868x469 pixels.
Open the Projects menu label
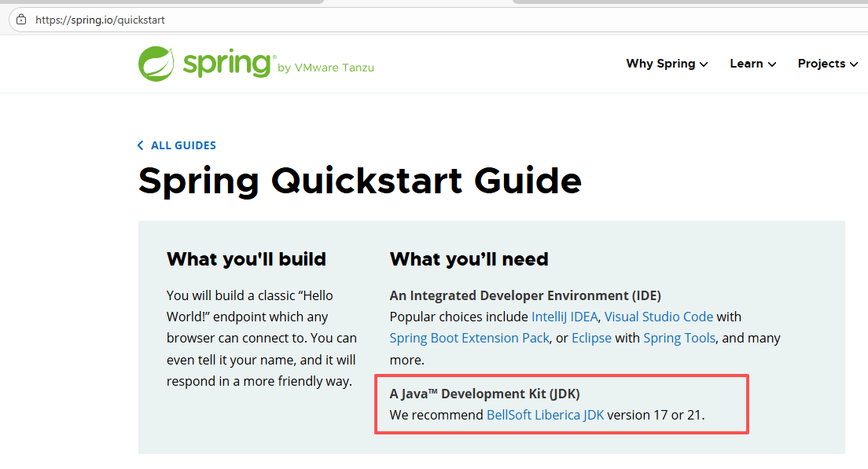(821, 64)
